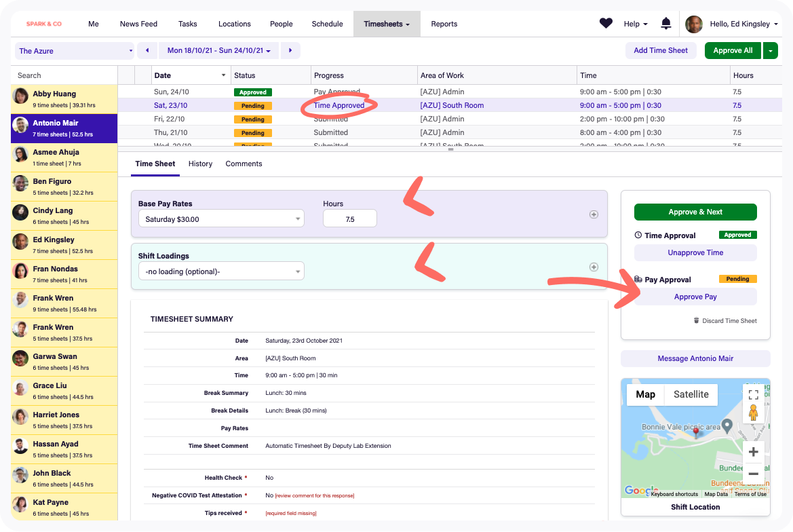This screenshot has height=532, width=793.
Task: Select Ben Figuro in employee list
Action: pyautogui.click(x=64, y=187)
